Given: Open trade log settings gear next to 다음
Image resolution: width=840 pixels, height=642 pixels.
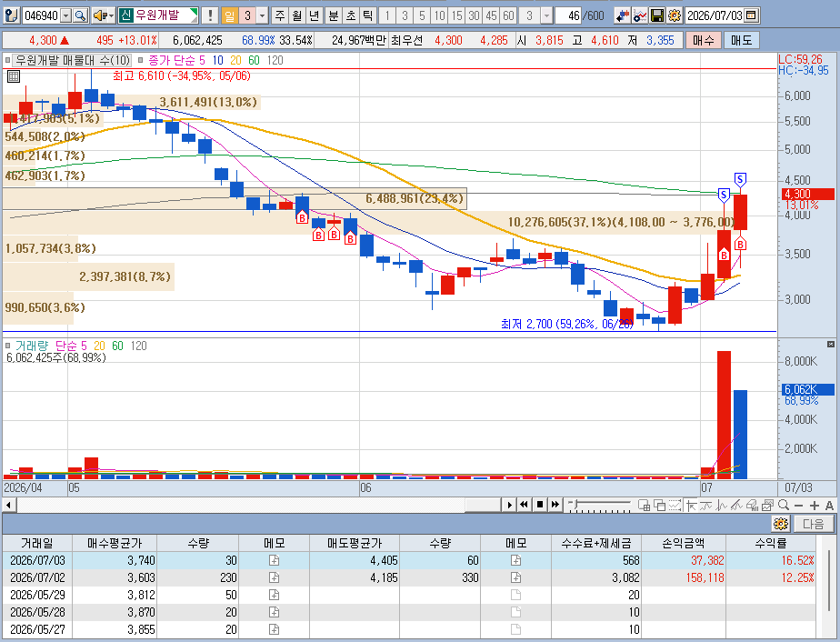Looking at the screenshot, I should pos(781,523).
